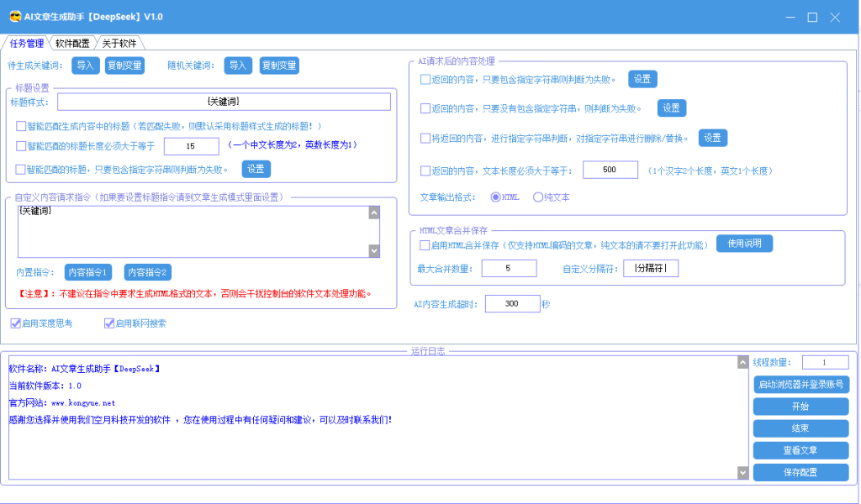Minimize the AI文章生成助手 window
This screenshot has height=504, width=861.
click(x=790, y=17)
